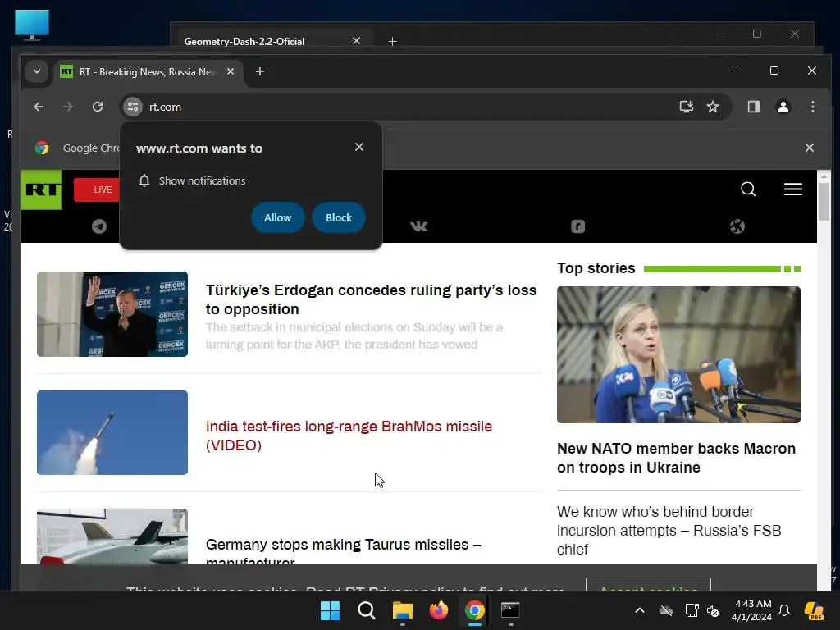This screenshot has width=840, height=630.
Task: Open the terminal app in taskbar
Action: tap(510, 610)
